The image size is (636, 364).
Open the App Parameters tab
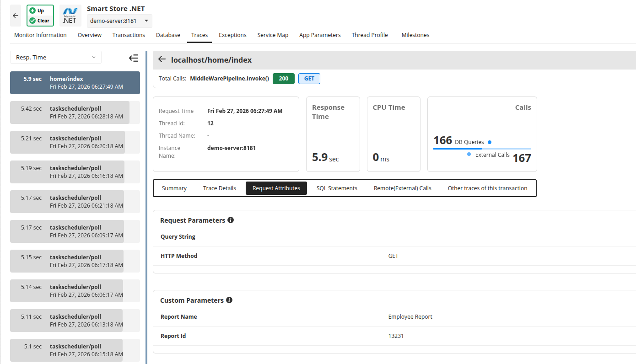pyautogui.click(x=320, y=35)
